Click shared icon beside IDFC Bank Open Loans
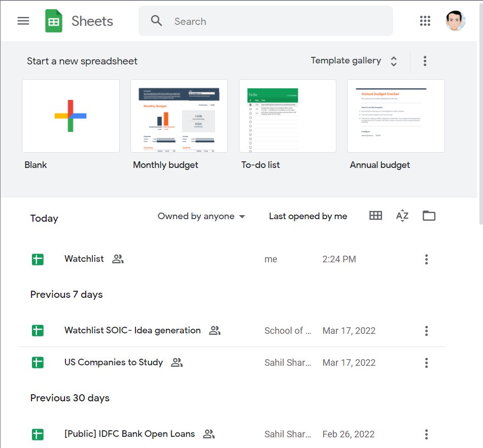Screen dimensions: 483x448 coord(209,434)
